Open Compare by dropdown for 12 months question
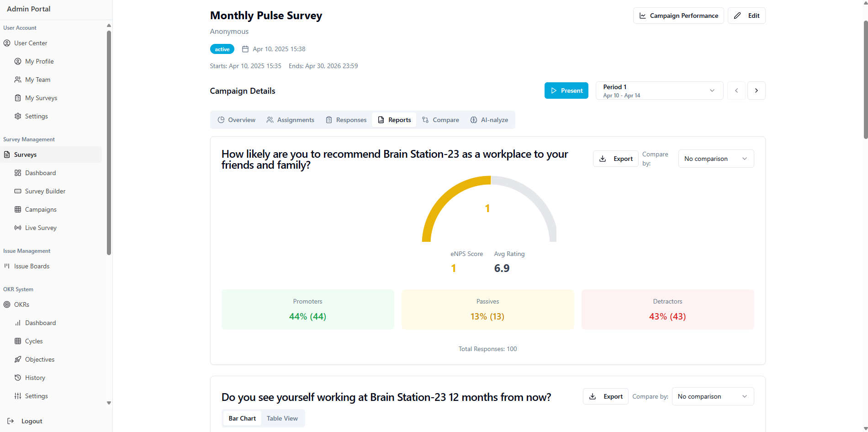The image size is (868, 432). click(713, 396)
